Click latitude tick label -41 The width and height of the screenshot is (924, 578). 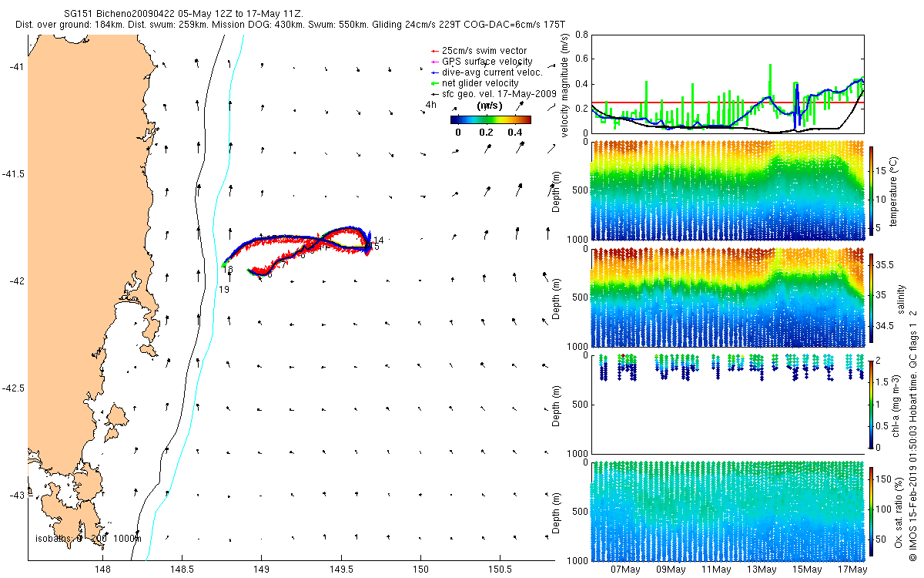point(17,67)
